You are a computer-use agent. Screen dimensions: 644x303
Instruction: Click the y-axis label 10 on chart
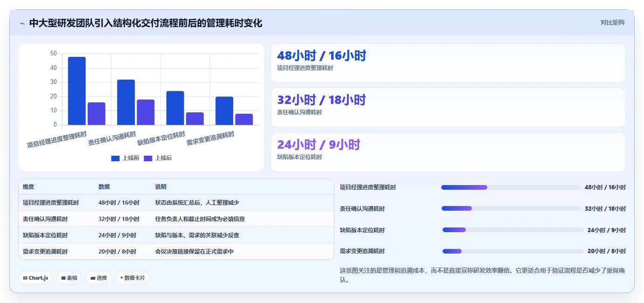[x=53, y=111]
